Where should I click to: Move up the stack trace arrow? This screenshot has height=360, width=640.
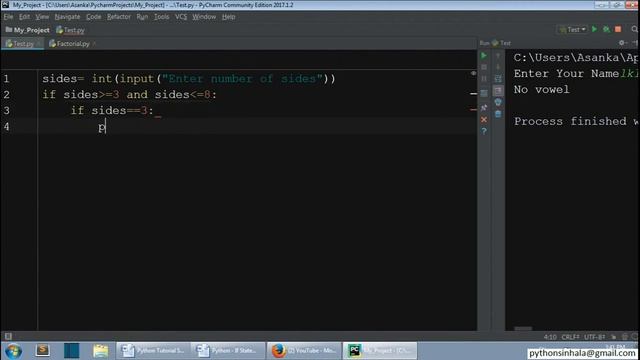pyautogui.click(x=498, y=56)
